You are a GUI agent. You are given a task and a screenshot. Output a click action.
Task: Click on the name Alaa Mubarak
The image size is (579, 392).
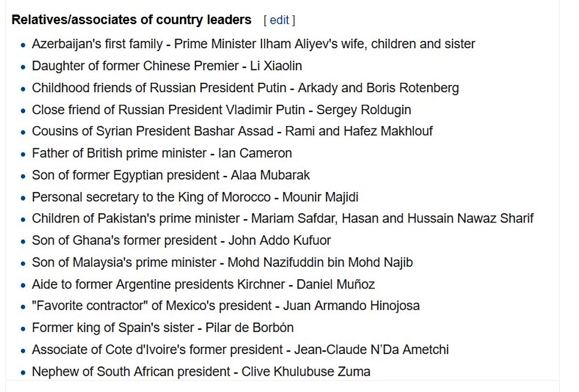point(270,175)
